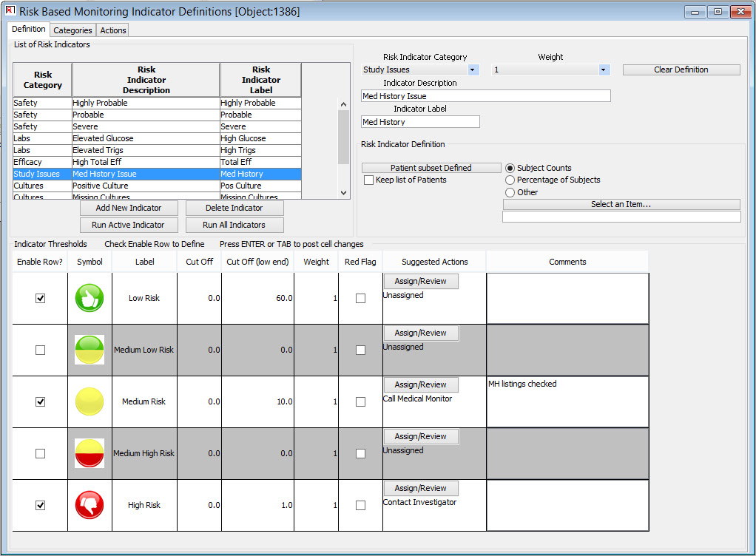This screenshot has height=556, width=756.
Task: Click the Indicator Label field
Action: pos(420,122)
